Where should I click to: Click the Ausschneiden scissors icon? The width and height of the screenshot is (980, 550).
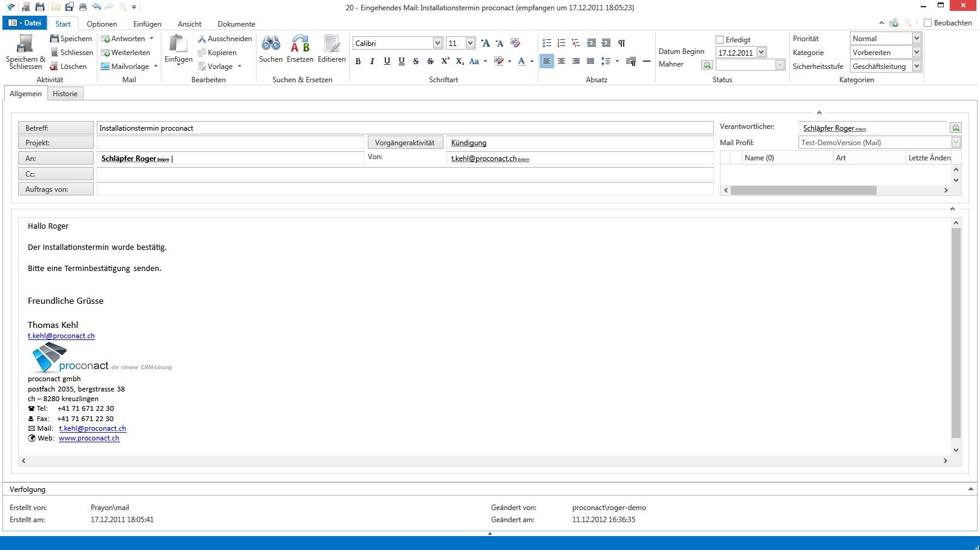tap(202, 39)
